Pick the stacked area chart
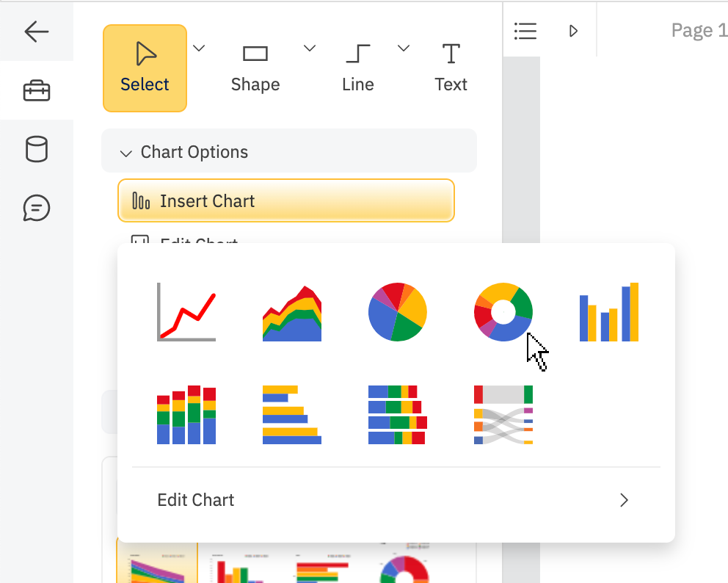Viewport: 728px width, 583px height. tap(291, 312)
